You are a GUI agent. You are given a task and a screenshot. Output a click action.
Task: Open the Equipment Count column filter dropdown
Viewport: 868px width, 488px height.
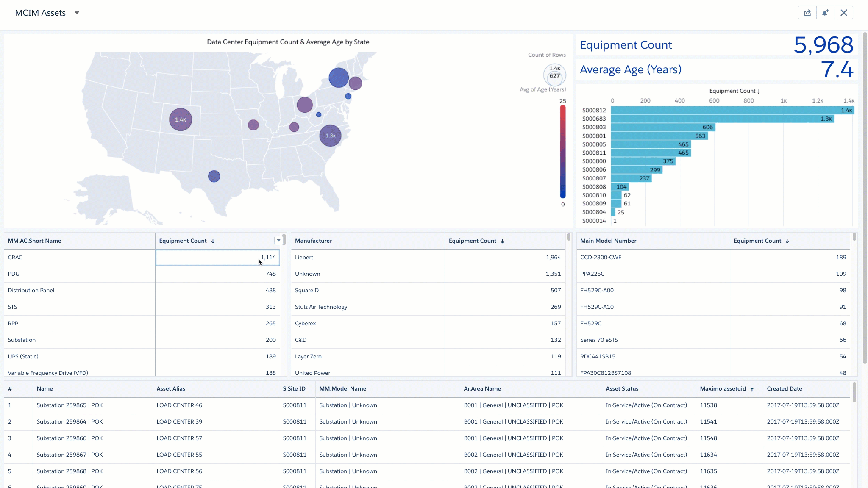pos(279,240)
